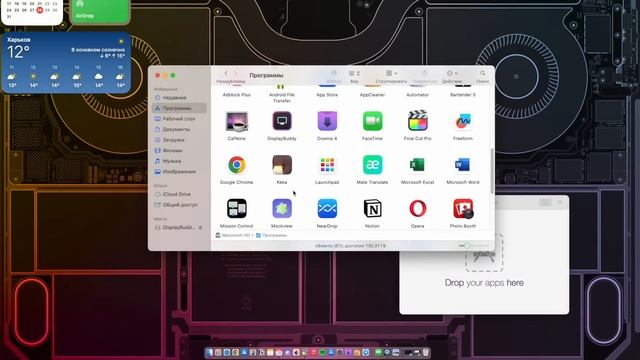Select the Microsoft Excel icon
Viewport: 640px width, 360px height.
pos(418,165)
